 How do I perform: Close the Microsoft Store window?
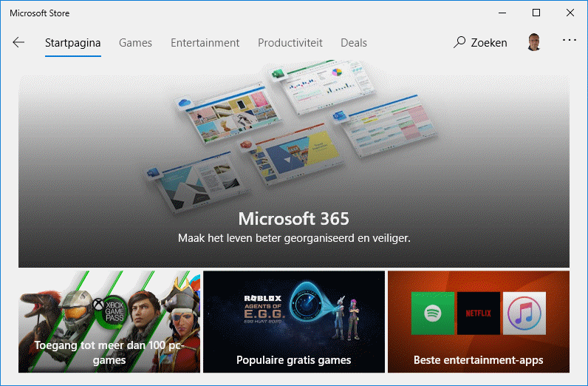(570, 13)
